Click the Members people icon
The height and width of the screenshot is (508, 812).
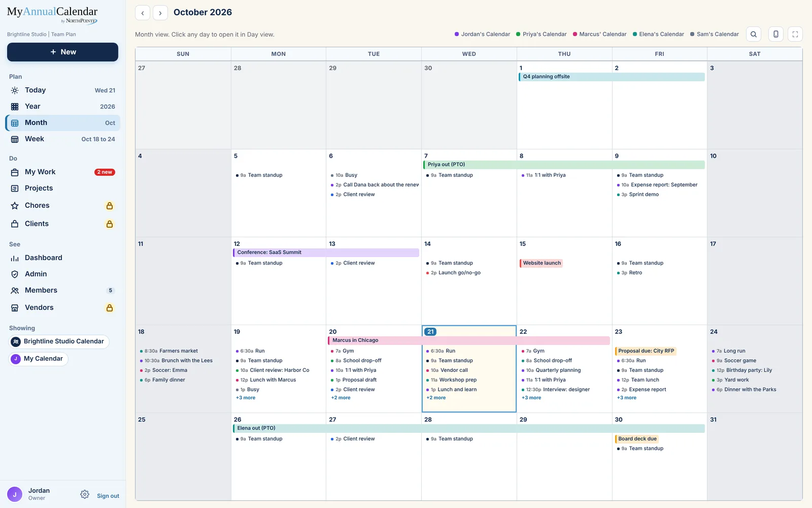[15, 291]
